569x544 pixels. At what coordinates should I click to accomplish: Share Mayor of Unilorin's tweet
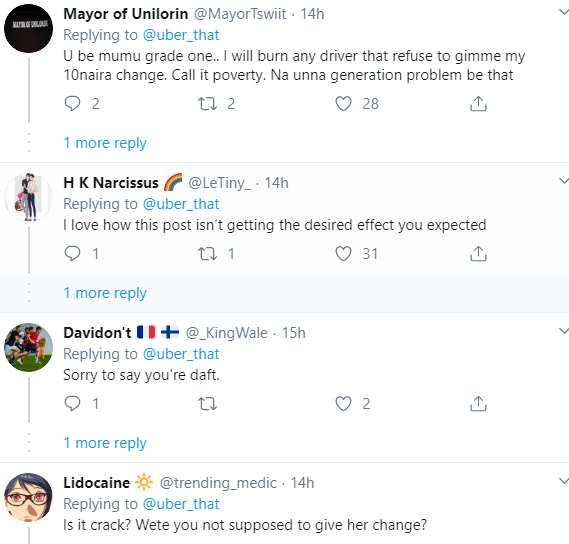pyautogui.click(x=478, y=103)
